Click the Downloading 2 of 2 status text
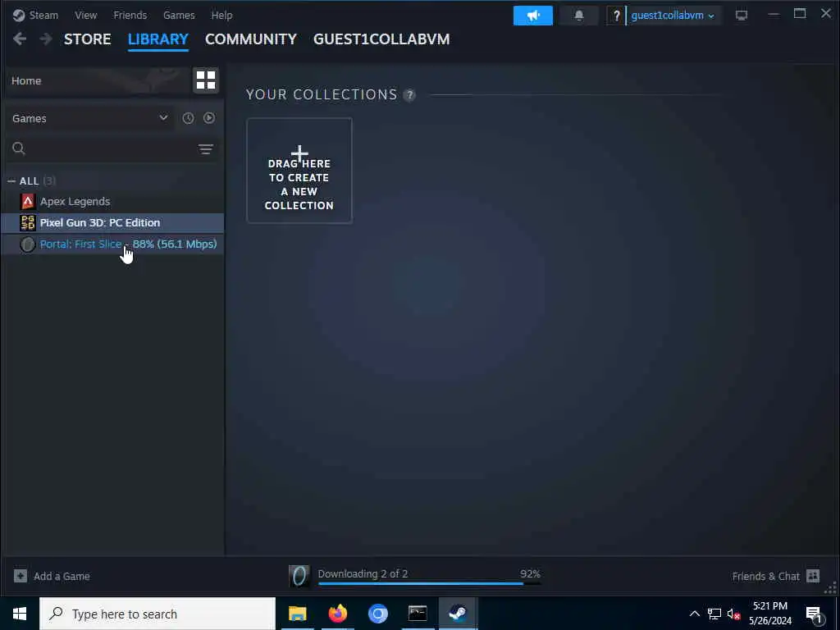Image resolution: width=840 pixels, height=630 pixels. 363,573
